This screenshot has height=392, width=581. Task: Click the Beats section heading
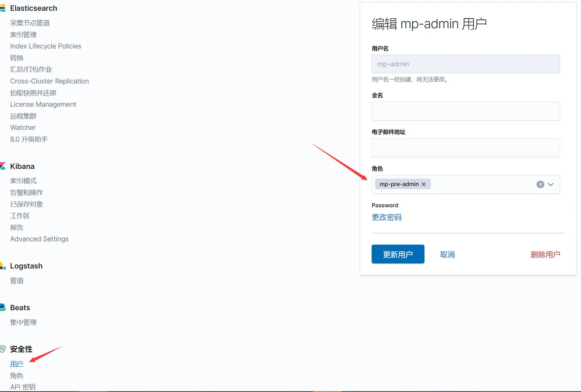click(20, 307)
